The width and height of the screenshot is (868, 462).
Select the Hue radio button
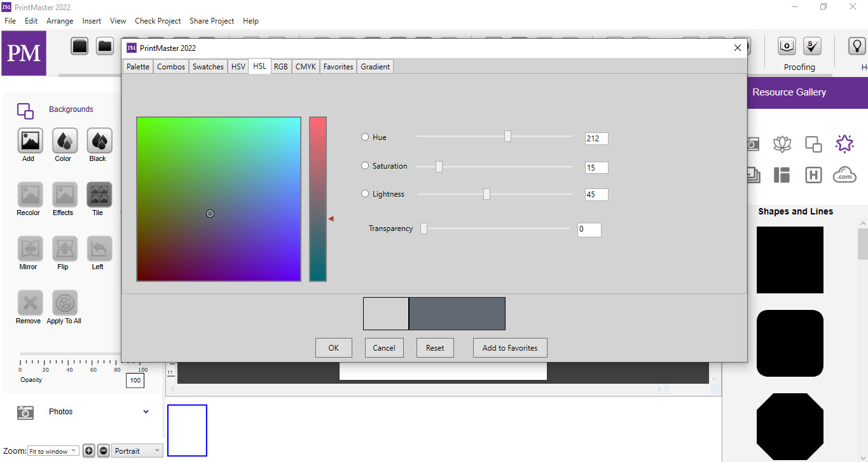coord(365,137)
